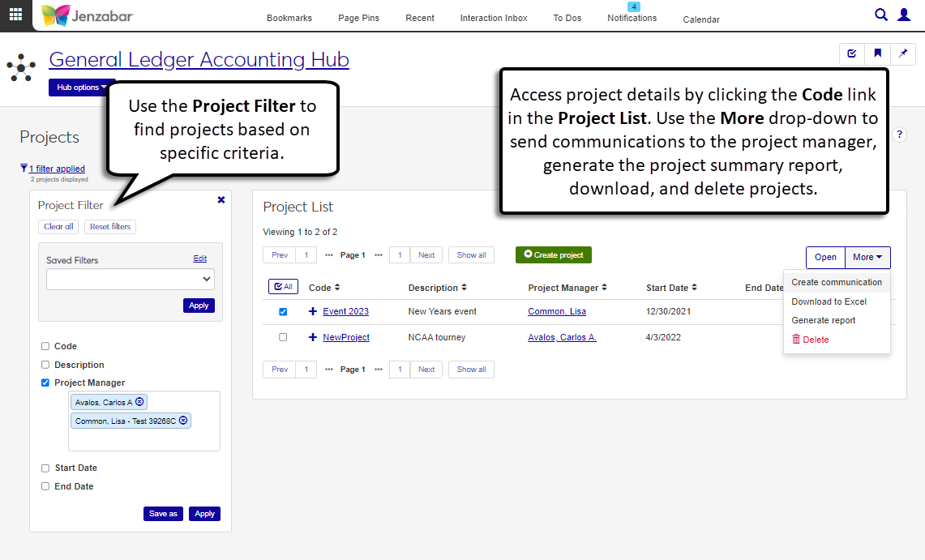The height and width of the screenshot is (560, 925).
Task: Toggle the Description filter checkbox
Action: [x=45, y=365]
